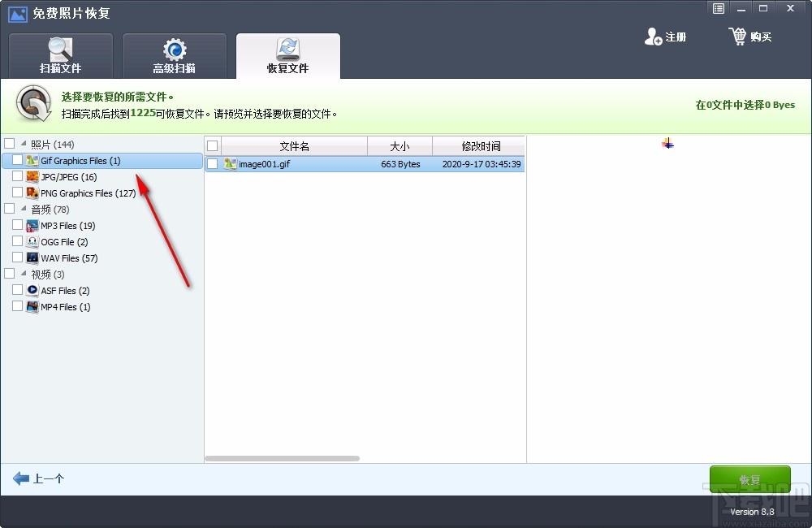Click the Version 8.8 label

tap(752, 512)
